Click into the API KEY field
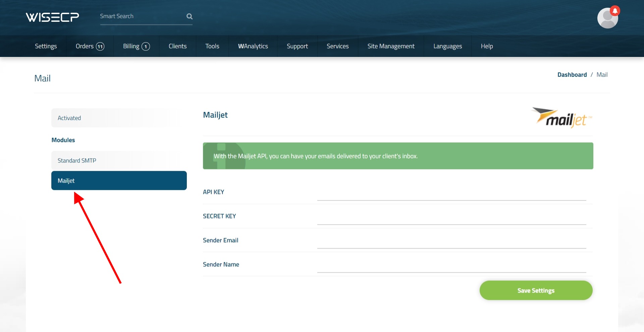 451,194
